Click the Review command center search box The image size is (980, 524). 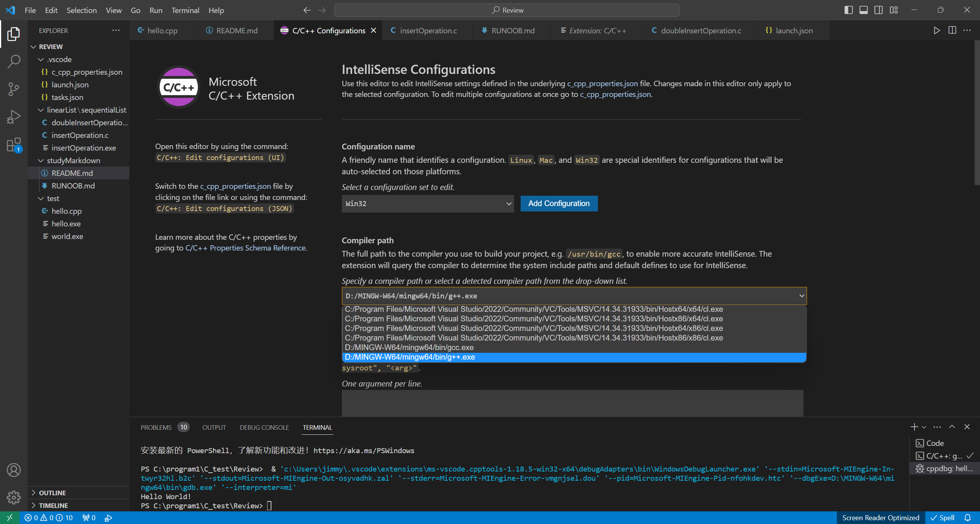[x=507, y=10]
